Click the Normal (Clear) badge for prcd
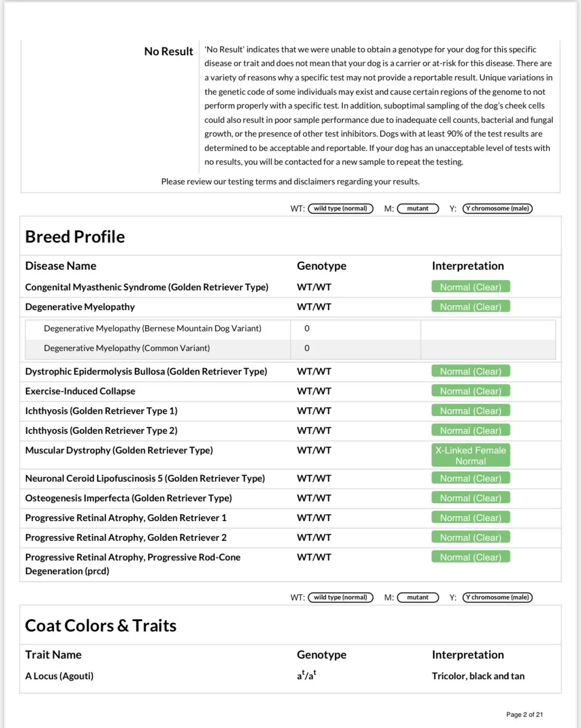581x728 pixels. tap(471, 557)
